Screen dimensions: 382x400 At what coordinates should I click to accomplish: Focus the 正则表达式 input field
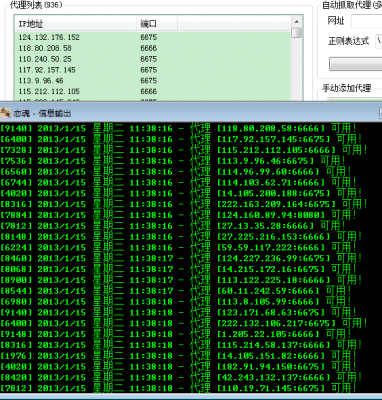coord(378,41)
